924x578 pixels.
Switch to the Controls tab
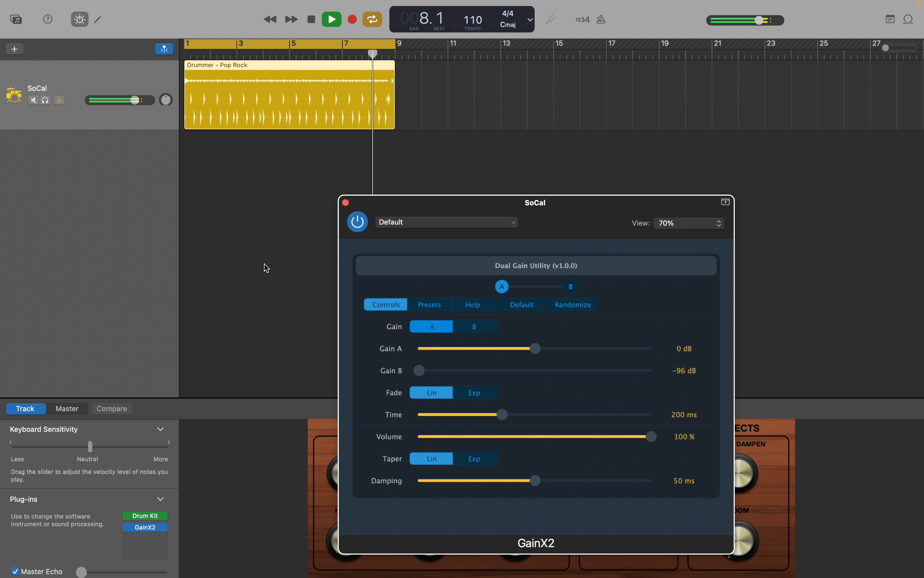click(x=385, y=305)
